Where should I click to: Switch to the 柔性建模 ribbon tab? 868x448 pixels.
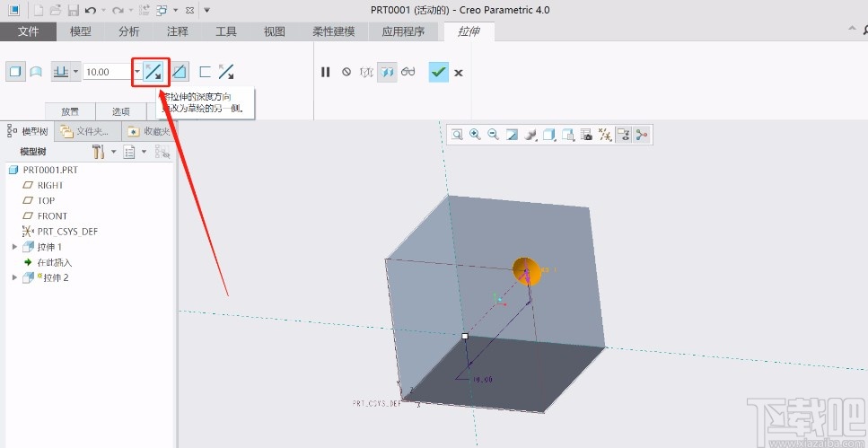[334, 31]
